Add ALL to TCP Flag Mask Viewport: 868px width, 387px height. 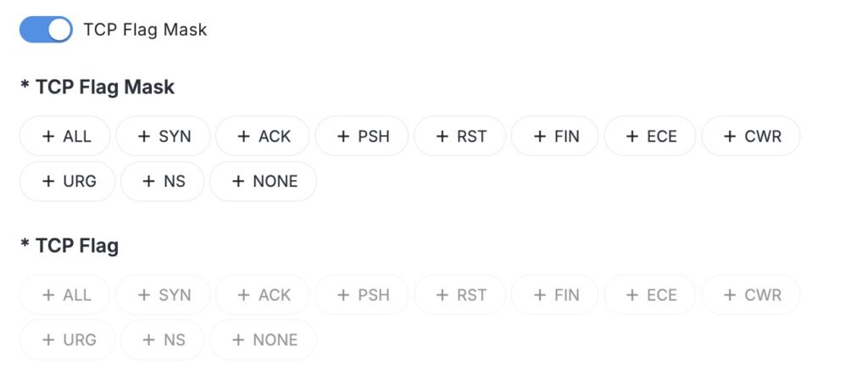pos(65,136)
